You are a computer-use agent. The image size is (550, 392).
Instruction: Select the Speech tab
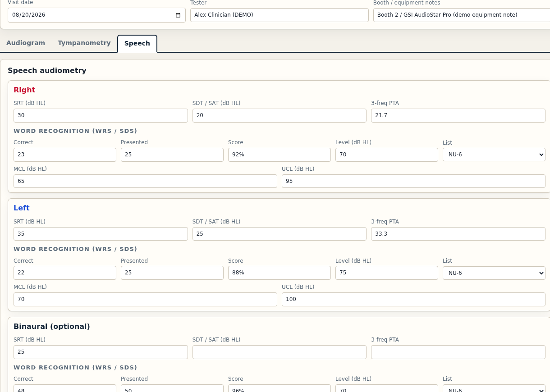tap(137, 43)
